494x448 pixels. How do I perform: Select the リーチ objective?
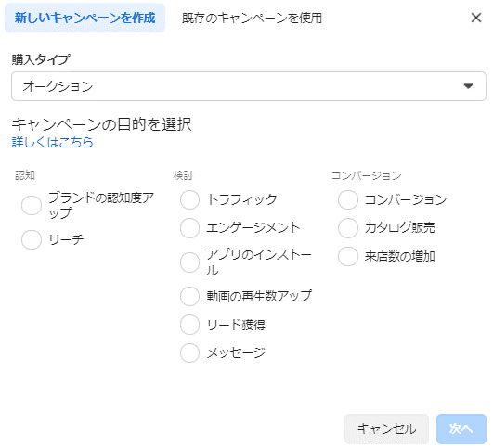point(32,239)
